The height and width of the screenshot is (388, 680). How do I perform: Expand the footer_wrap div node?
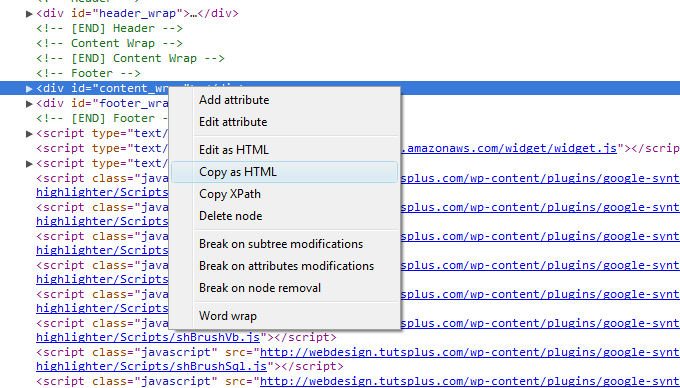[x=29, y=104]
